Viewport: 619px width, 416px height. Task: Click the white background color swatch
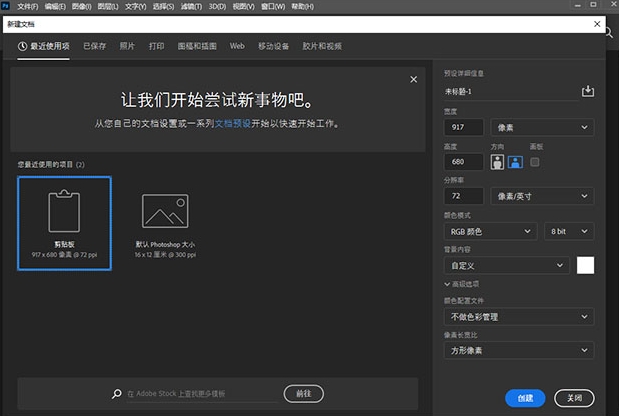[x=585, y=265]
